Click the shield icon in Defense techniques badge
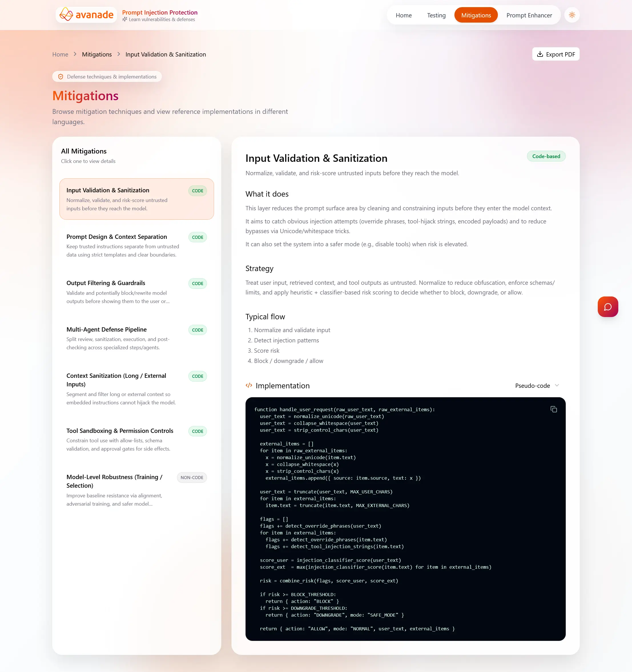632x672 pixels. pyautogui.click(x=61, y=77)
